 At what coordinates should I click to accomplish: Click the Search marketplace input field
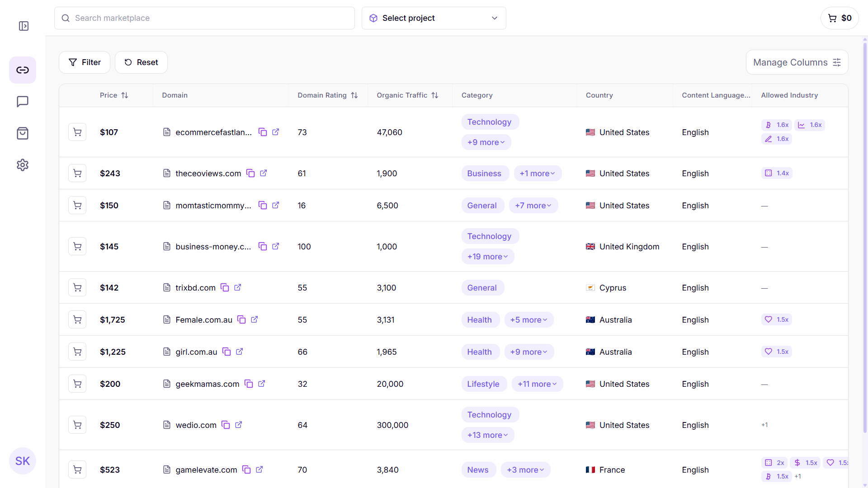(x=204, y=18)
